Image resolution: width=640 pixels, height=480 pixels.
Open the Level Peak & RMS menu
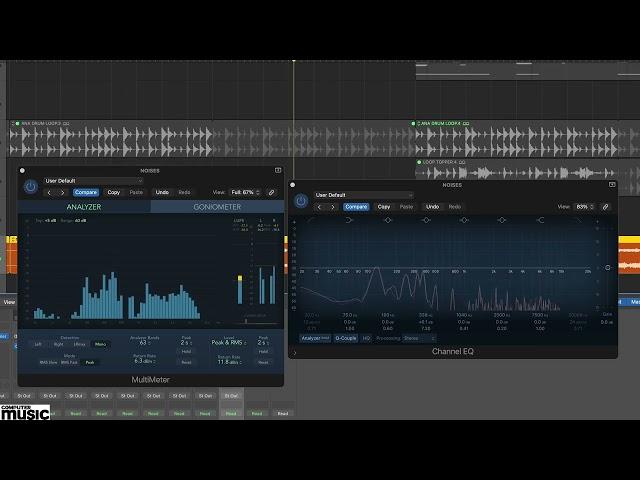tap(229, 343)
